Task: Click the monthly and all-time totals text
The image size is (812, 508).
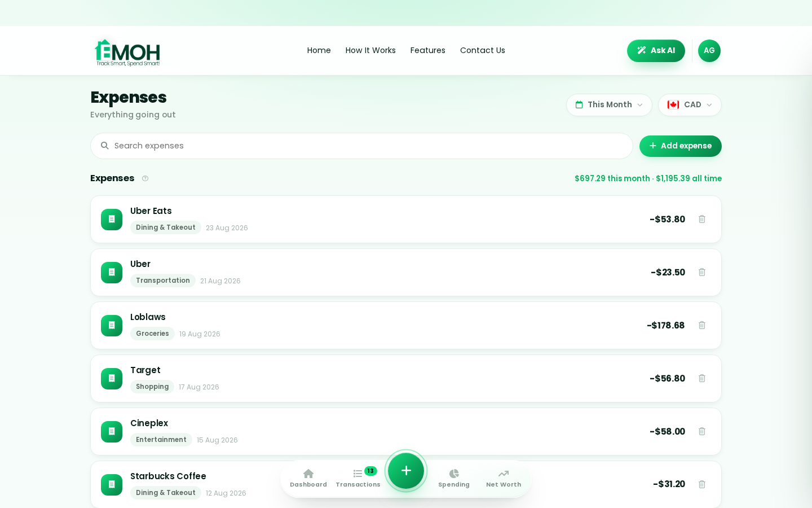Action: click(648, 178)
